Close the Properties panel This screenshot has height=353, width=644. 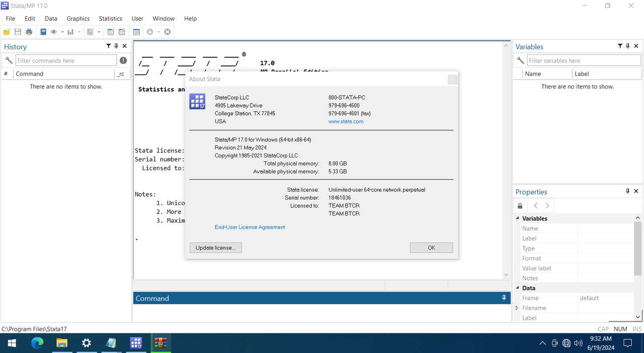pyautogui.click(x=636, y=192)
